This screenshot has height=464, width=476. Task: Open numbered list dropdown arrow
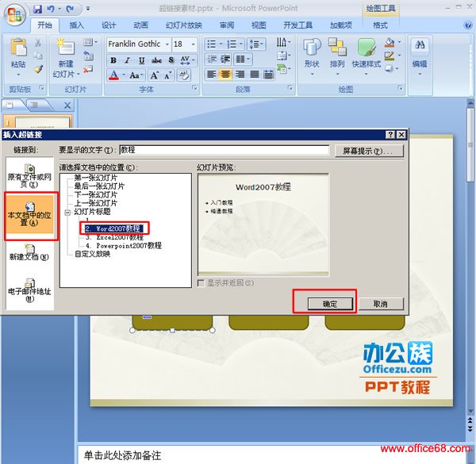click(240, 44)
